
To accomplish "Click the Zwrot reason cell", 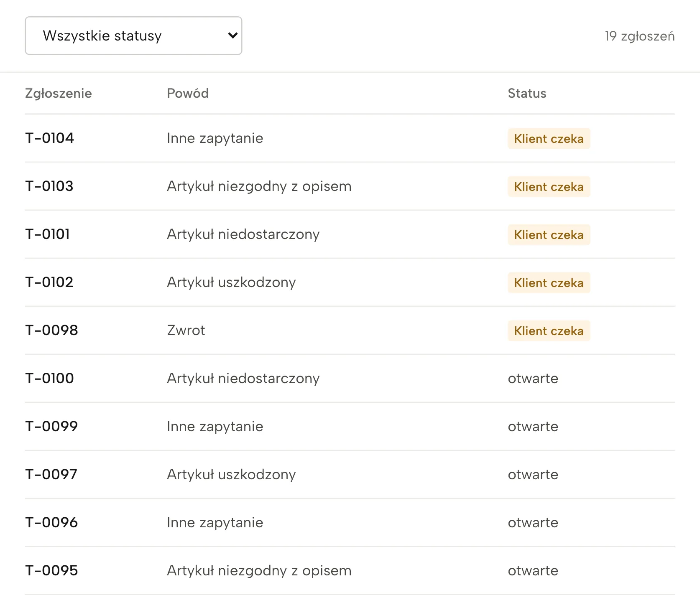I will tap(186, 330).
